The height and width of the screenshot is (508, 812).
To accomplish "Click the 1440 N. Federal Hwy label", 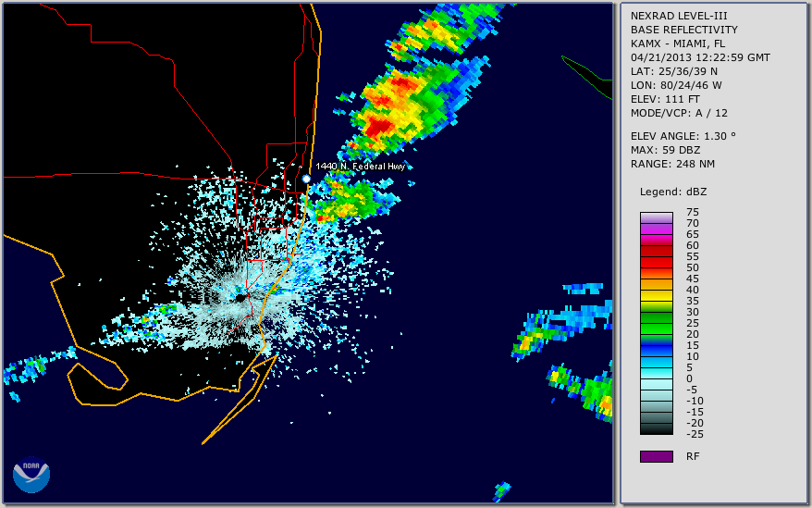I will point(361,166).
